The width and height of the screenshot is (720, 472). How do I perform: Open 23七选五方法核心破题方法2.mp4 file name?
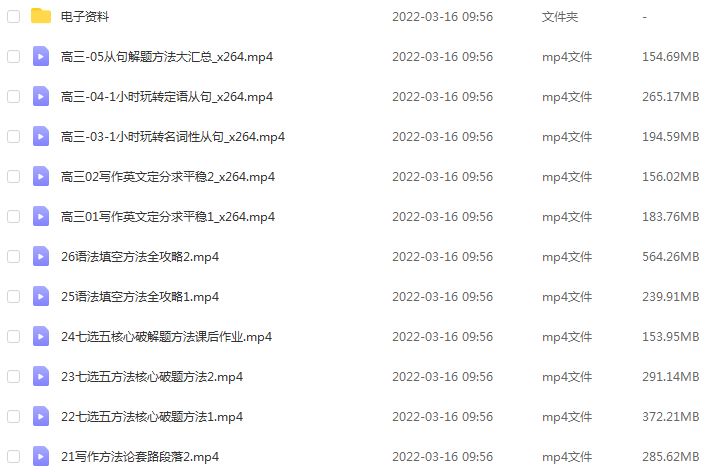coord(152,376)
